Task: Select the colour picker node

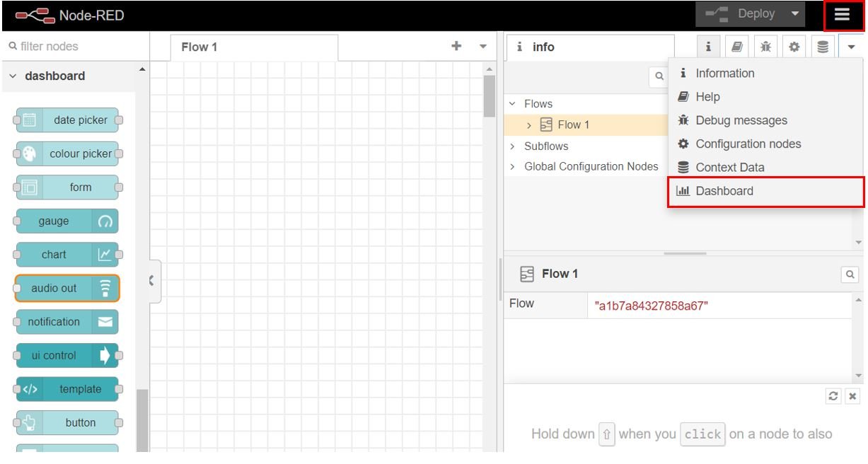Action: point(67,153)
